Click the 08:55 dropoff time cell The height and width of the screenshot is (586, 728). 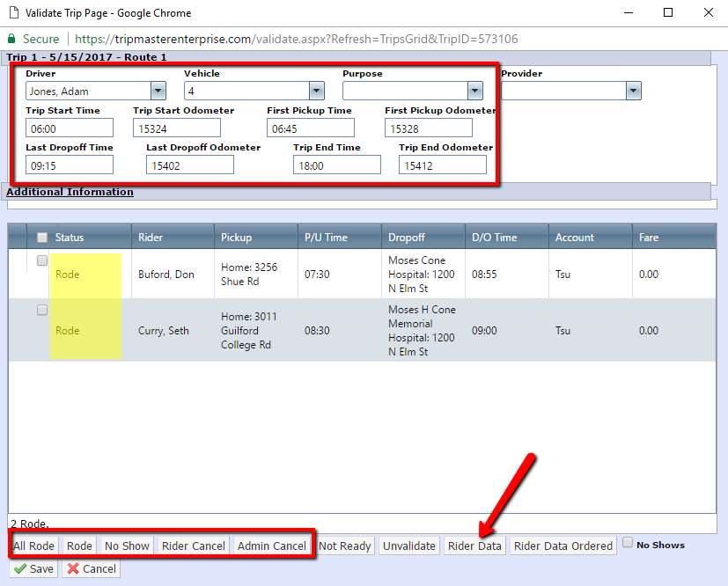(484, 275)
